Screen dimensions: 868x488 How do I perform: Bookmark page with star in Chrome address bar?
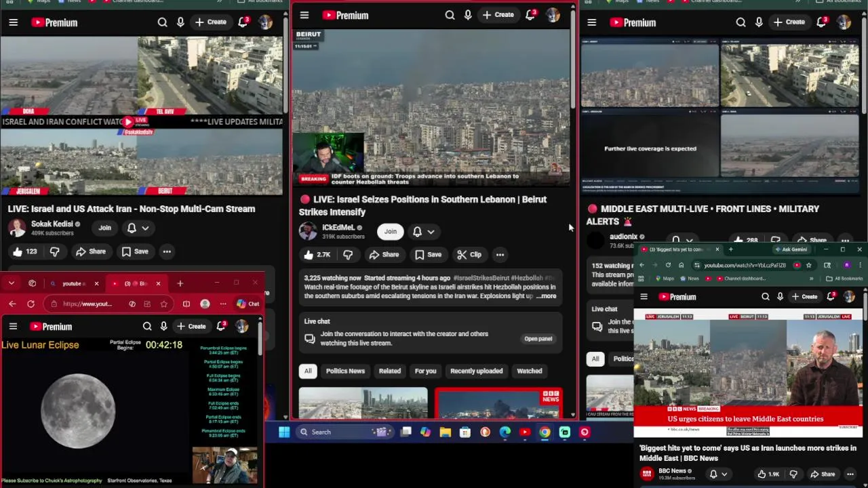click(x=808, y=265)
